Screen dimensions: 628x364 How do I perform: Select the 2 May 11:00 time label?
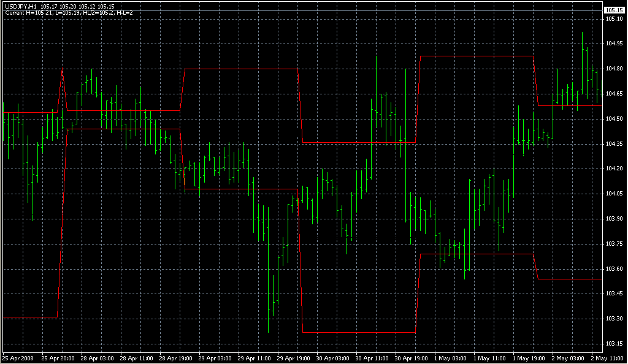(608, 358)
